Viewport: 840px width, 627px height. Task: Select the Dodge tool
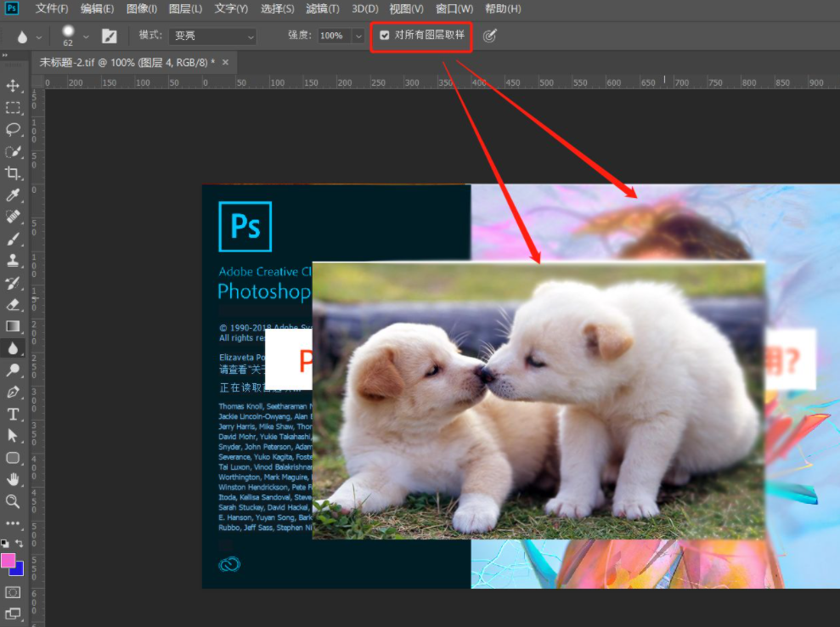[x=13, y=370]
